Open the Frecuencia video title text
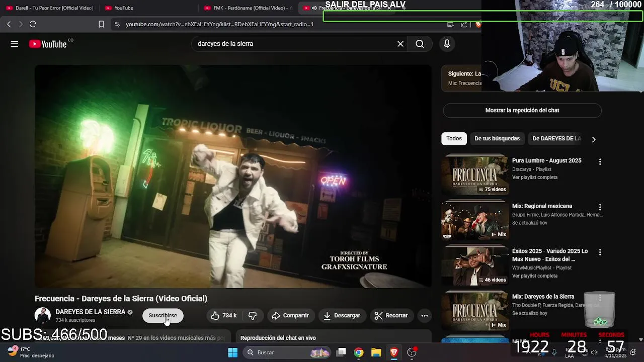 (121, 299)
